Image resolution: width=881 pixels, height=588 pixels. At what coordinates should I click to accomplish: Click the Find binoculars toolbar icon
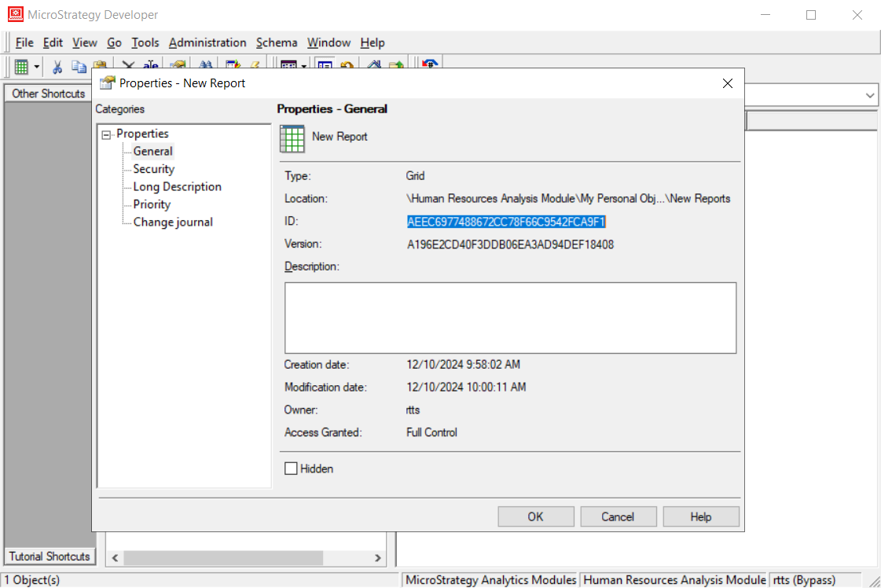coord(206,64)
